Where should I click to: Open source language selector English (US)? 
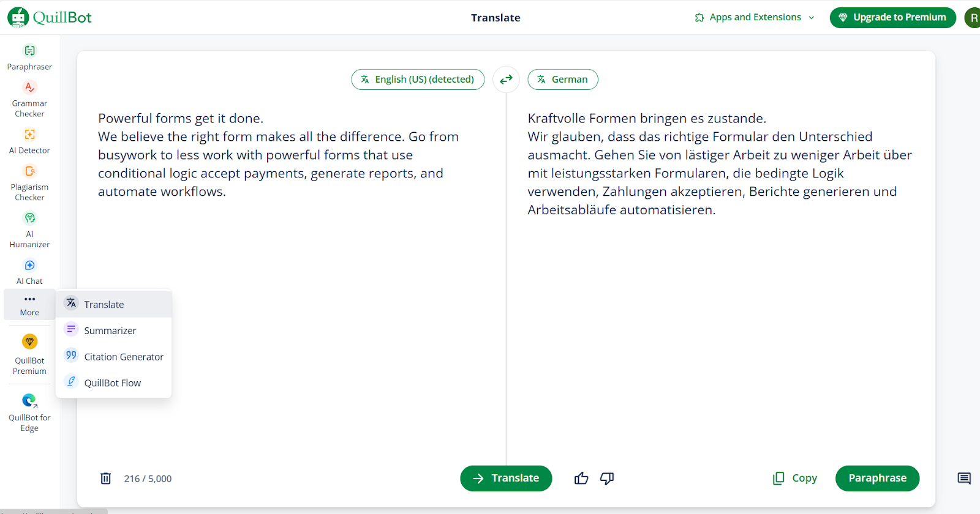pos(418,80)
